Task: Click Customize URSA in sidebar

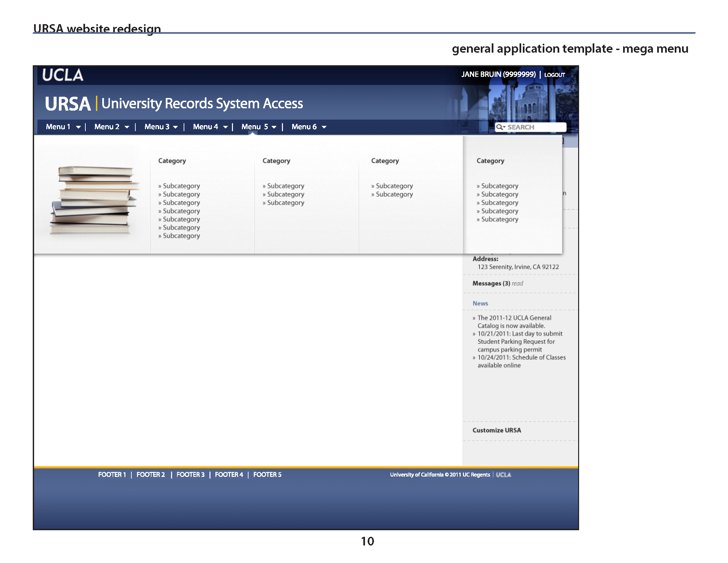Action: point(497,430)
